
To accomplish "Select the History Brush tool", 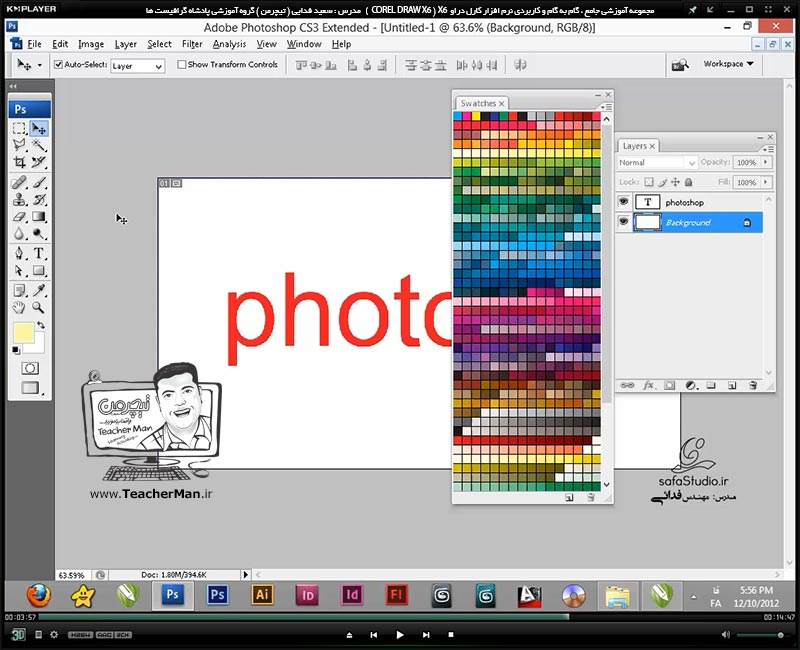I will click(39, 199).
